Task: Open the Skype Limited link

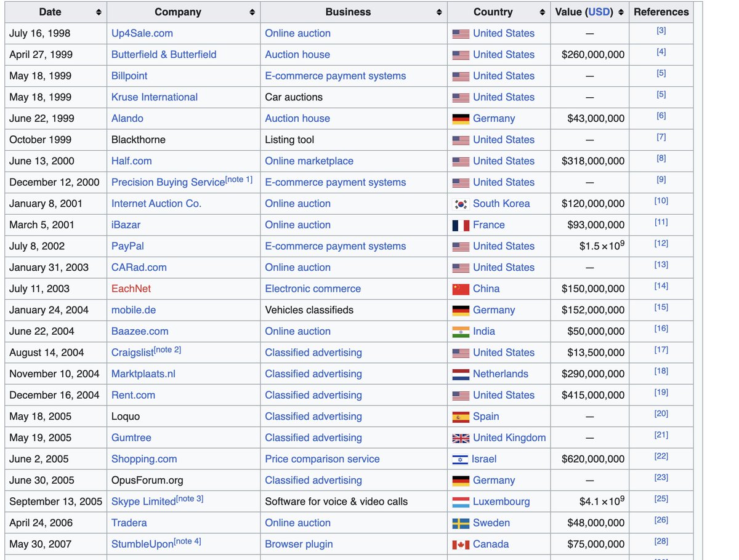Action: point(143,502)
